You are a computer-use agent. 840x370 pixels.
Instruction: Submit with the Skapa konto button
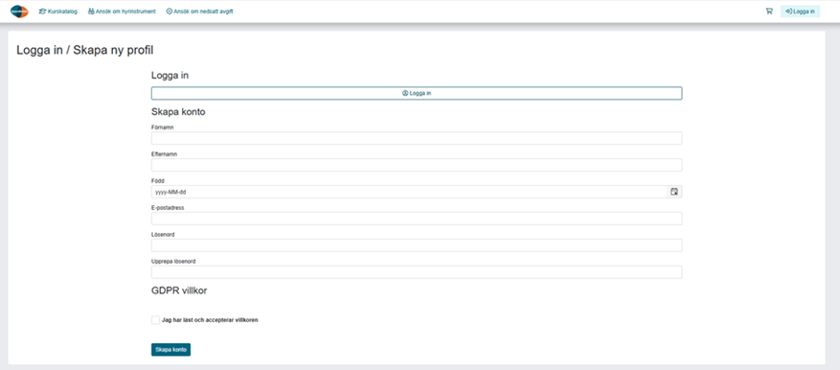tap(171, 350)
